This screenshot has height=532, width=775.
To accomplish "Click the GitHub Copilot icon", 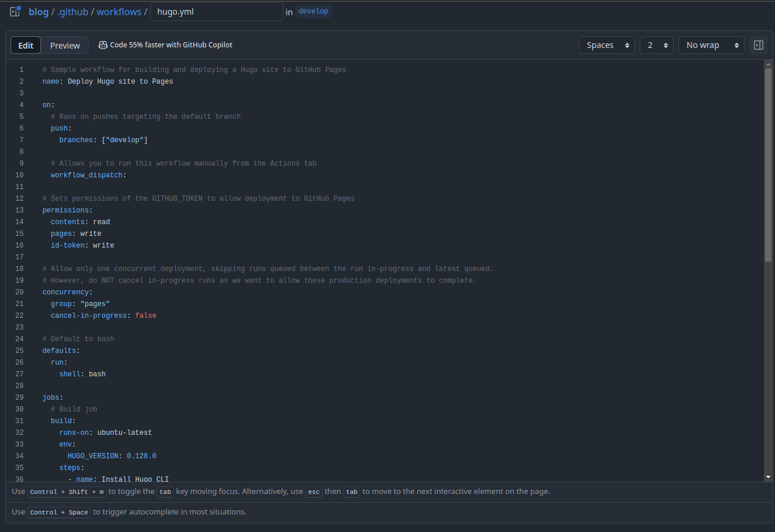I will (x=103, y=45).
